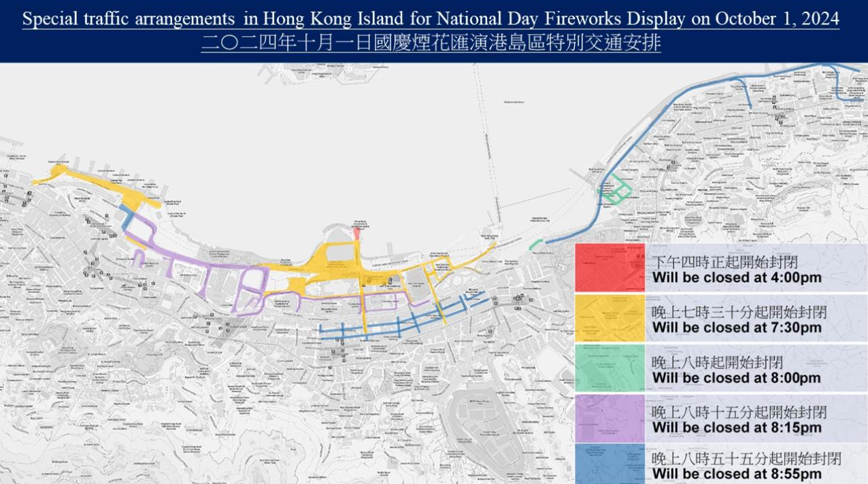Click the purple 8:15pm legend swatch
This screenshot has width=868, height=484.
610,419
